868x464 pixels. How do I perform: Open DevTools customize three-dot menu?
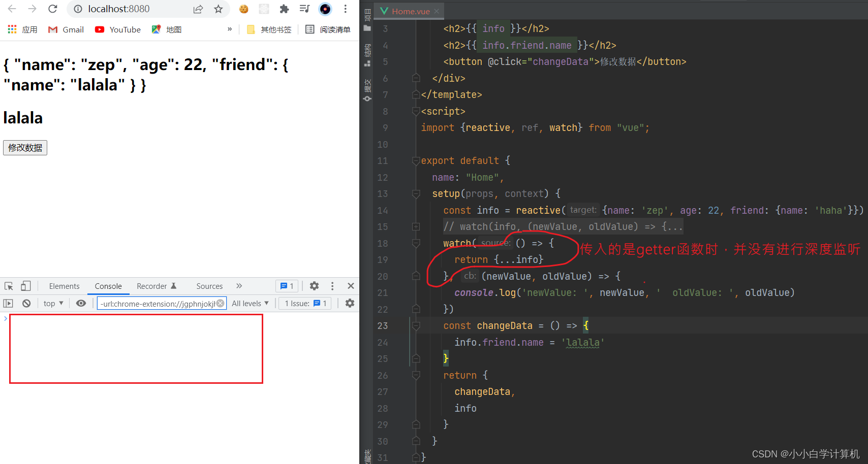tap(332, 286)
